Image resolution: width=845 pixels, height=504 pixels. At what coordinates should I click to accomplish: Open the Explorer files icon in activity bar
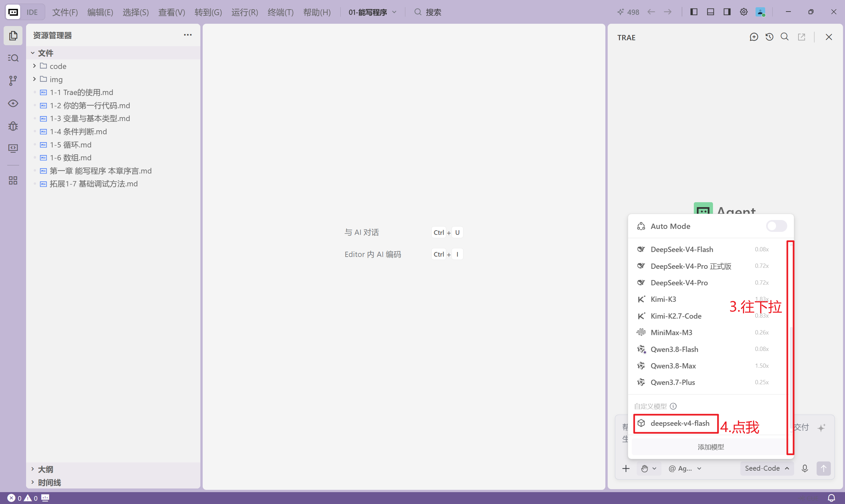[x=13, y=35]
